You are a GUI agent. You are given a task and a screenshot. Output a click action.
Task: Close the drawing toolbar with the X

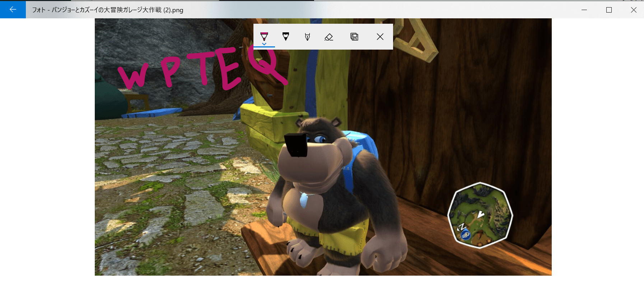[380, 37]
